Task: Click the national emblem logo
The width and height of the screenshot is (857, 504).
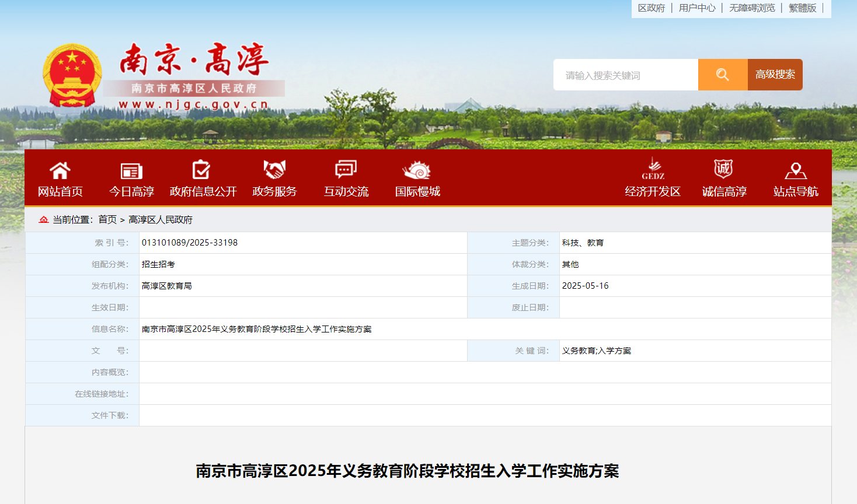Action: coord(72,75)
